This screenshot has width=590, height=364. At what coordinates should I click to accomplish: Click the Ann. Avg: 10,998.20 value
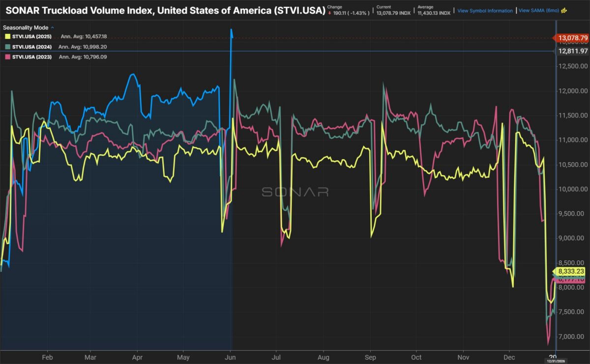pos(83,47)
